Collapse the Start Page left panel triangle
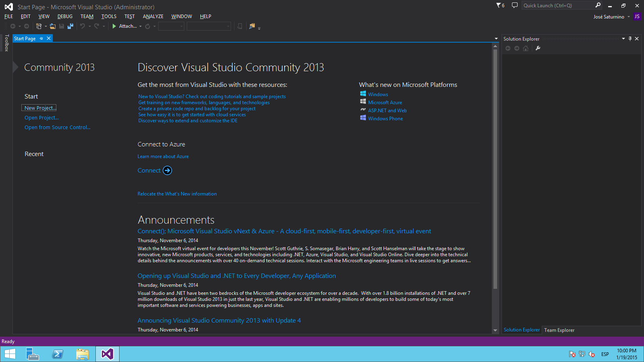644x362 pixels. [x=16, y=67]
